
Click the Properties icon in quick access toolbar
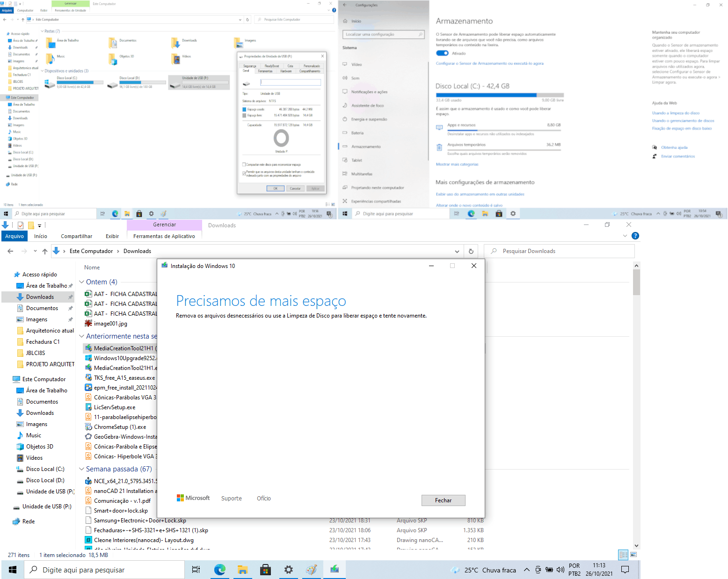coord(21,225)
